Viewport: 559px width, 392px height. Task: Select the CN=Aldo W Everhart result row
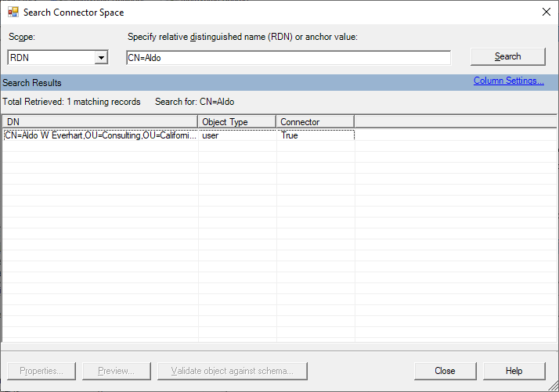tap(100, 135)
